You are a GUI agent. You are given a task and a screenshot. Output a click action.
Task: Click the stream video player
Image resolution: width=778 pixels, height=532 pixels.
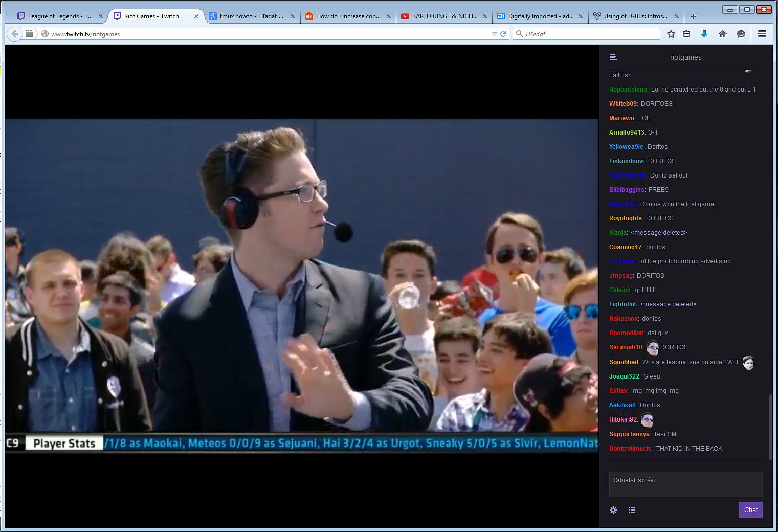[x=302, y=286]
